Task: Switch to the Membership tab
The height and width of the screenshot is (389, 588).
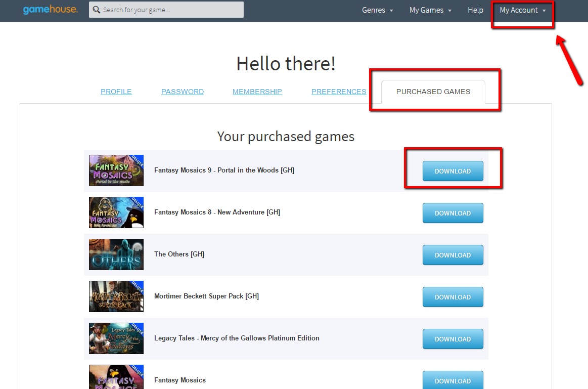Action: 257,92
